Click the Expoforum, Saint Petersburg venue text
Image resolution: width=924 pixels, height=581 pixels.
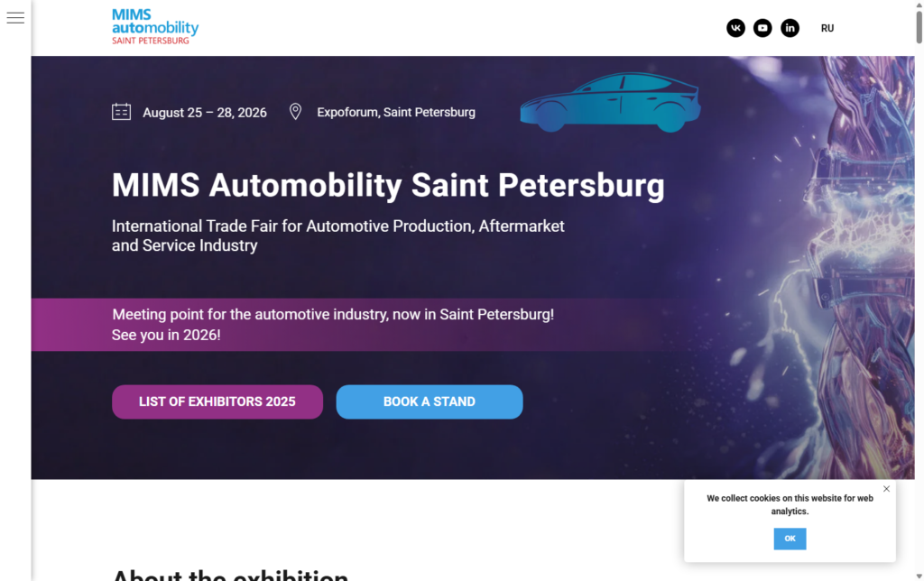click(396, 113)
